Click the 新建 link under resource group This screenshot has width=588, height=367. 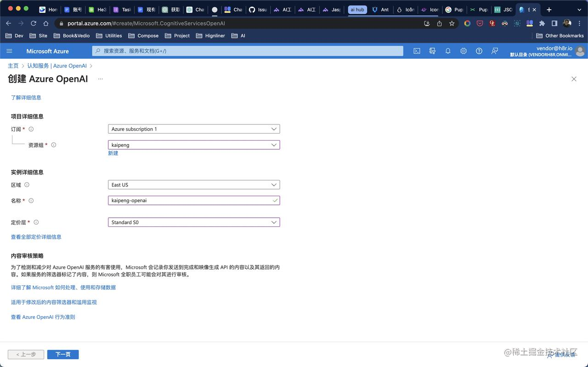(x=113, y=153)
